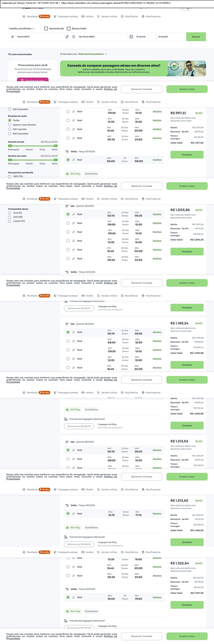This screenshot has height=644, width=214.
Task: Click the airplane icon beside Recife (REC)
Action: 13,37
